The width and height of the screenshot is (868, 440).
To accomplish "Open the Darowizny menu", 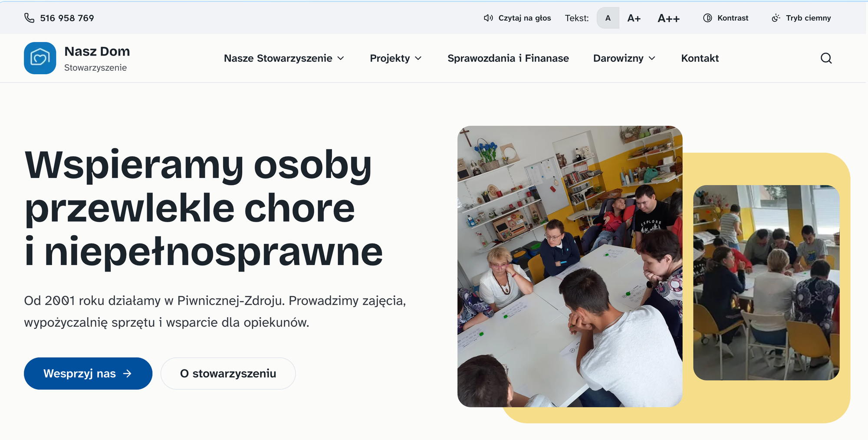I will click(x=618, y=58).
